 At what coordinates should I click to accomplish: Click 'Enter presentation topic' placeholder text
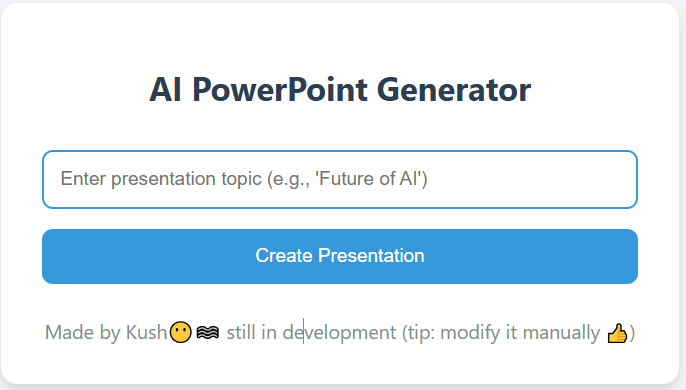point(161,179)
